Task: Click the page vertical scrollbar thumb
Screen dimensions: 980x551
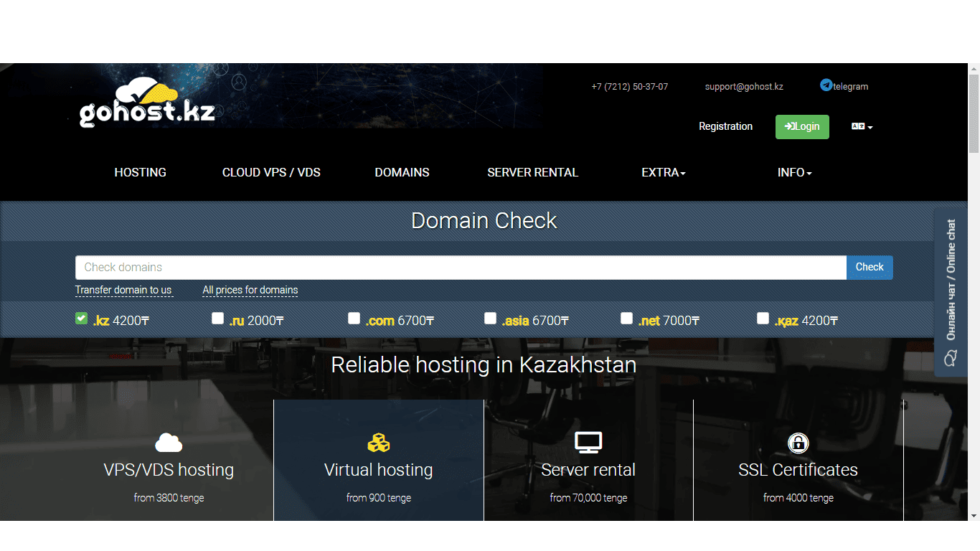Action: pos(974,113)
